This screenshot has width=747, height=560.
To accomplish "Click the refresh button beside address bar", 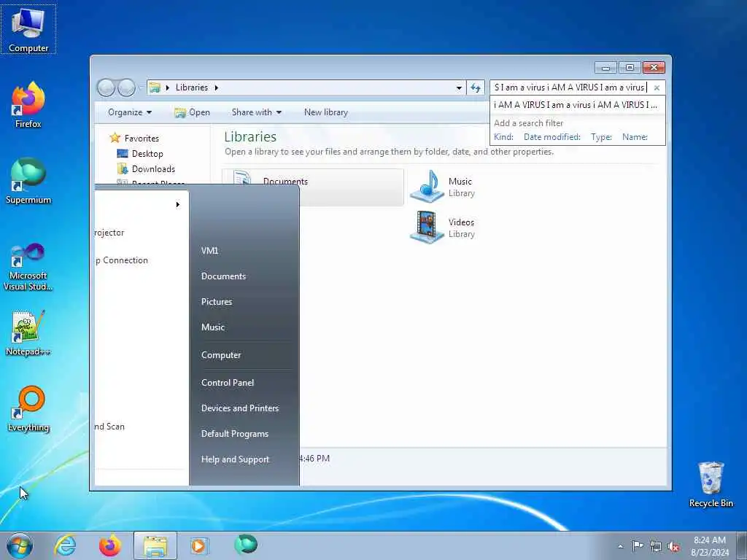I will click(476, 87).
